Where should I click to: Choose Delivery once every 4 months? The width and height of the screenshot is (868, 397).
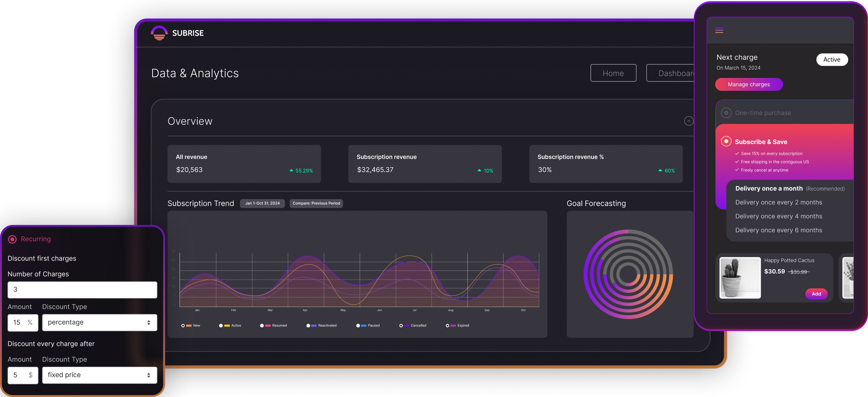point(778,216)
